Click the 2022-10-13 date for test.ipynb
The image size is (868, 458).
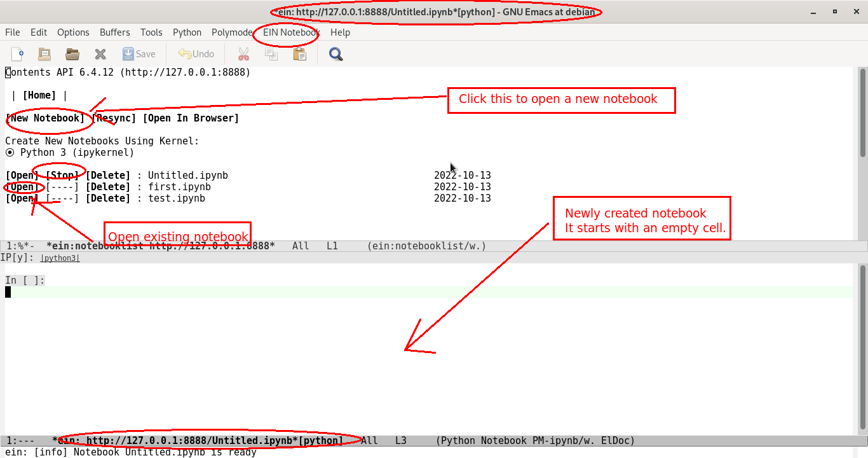point(463,198)
